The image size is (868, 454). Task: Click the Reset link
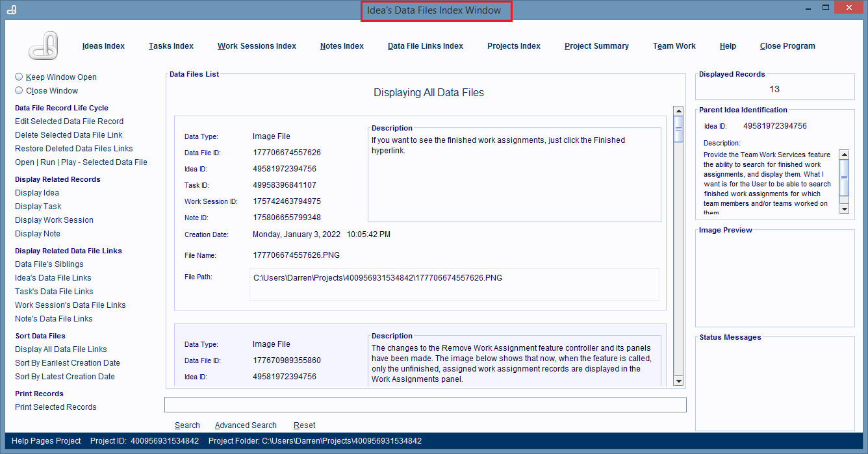(304, 425)
